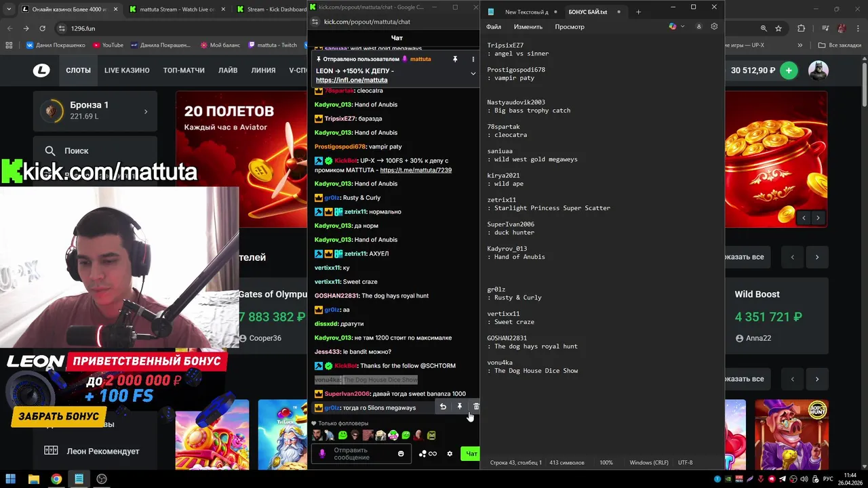Open the Batman user avatar
The width and height of the screenshot is (868, 488).
(818, 70)
